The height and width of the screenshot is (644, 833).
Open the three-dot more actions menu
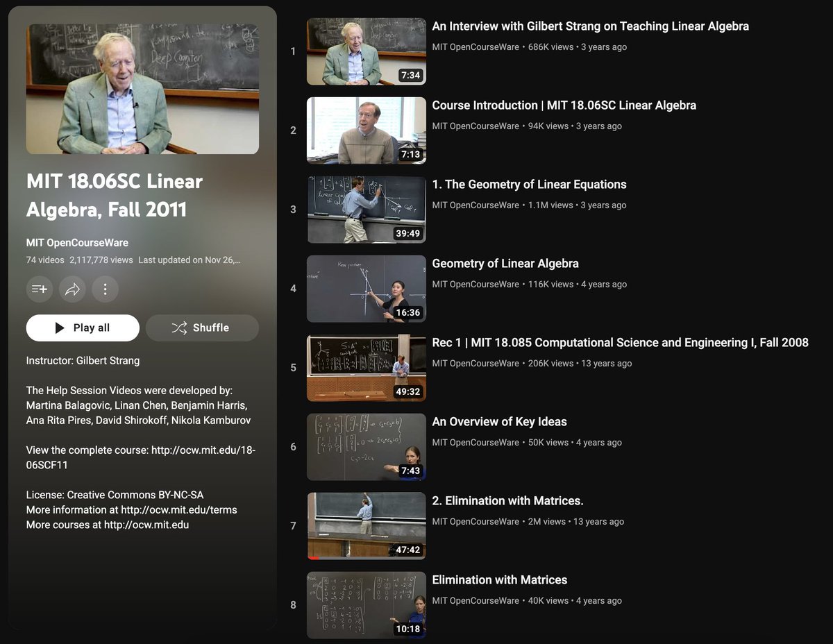(x=106, y=289)
